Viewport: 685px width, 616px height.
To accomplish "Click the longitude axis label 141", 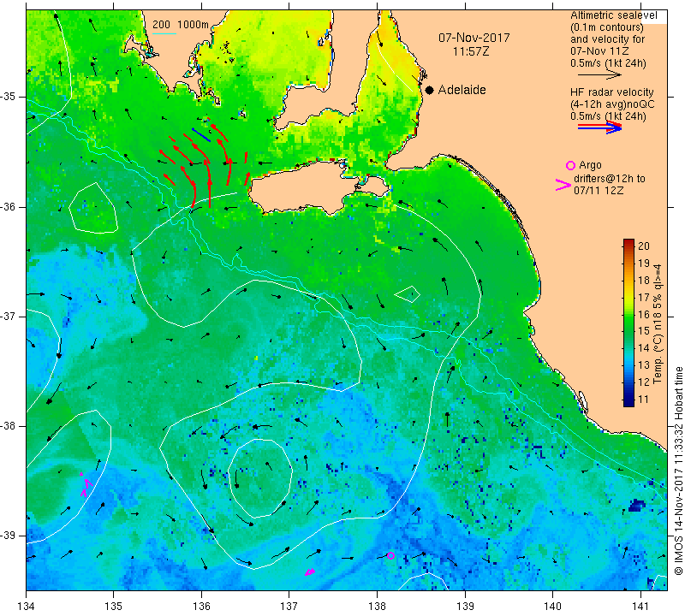I will pyautogui.click(x=640, y=606).
